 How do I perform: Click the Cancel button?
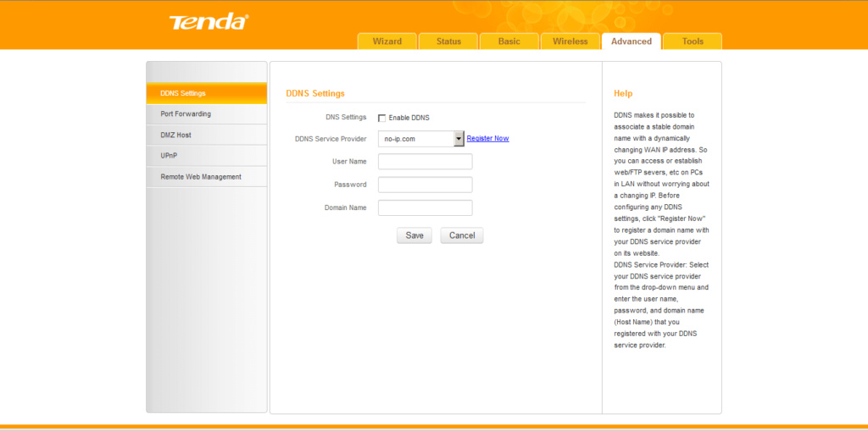(x=462, y=235)
